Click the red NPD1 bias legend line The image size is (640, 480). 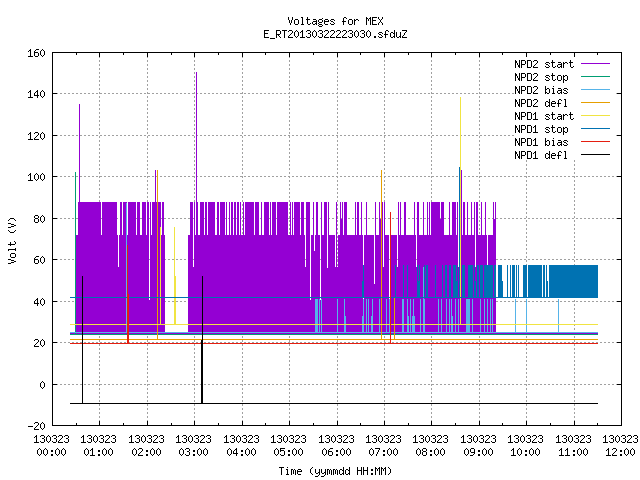(595, 142)
